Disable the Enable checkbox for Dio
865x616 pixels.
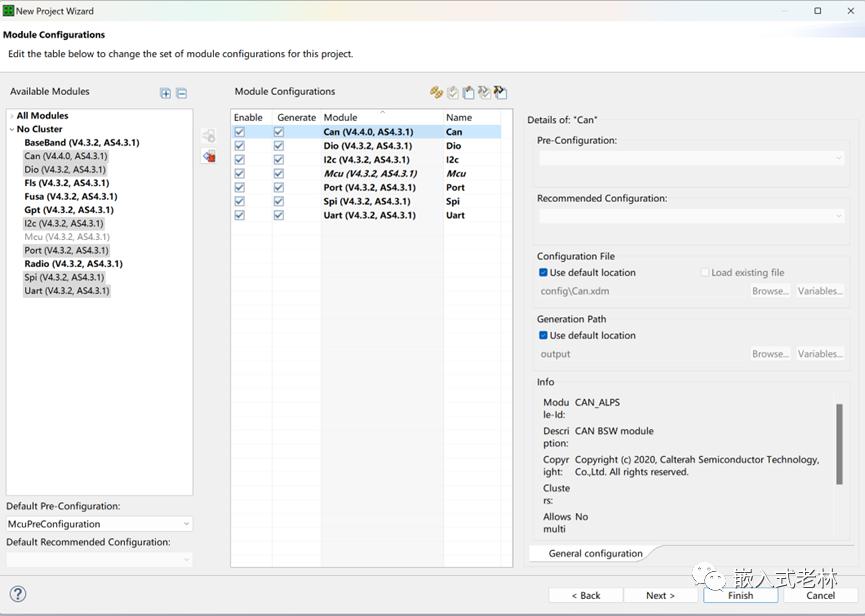239,146
